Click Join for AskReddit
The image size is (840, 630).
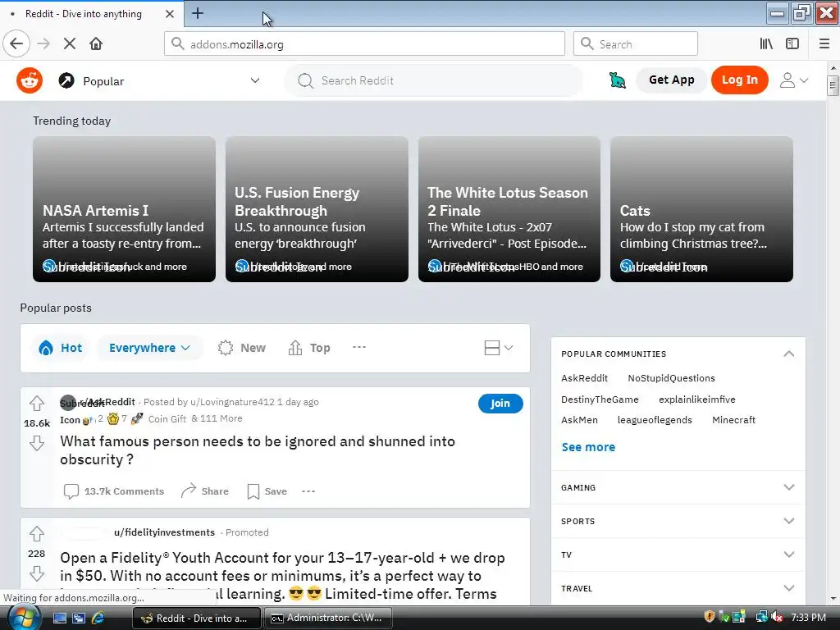click(500, 404)
